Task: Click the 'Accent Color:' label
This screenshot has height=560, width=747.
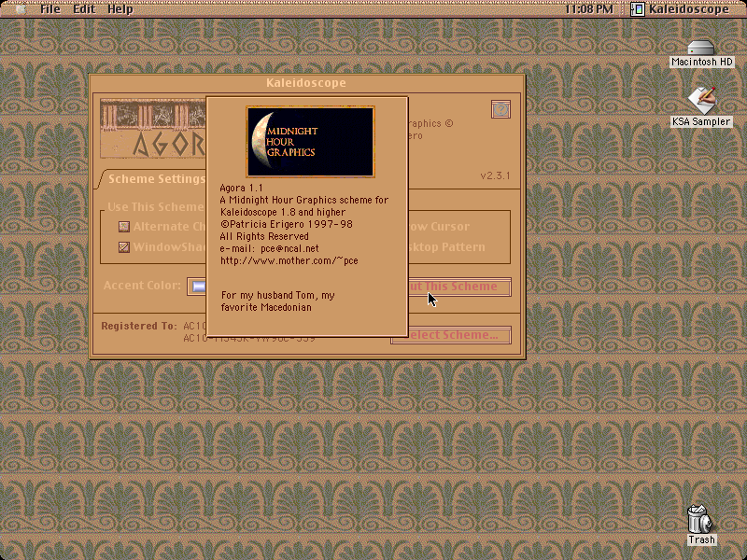Action: 142,286
